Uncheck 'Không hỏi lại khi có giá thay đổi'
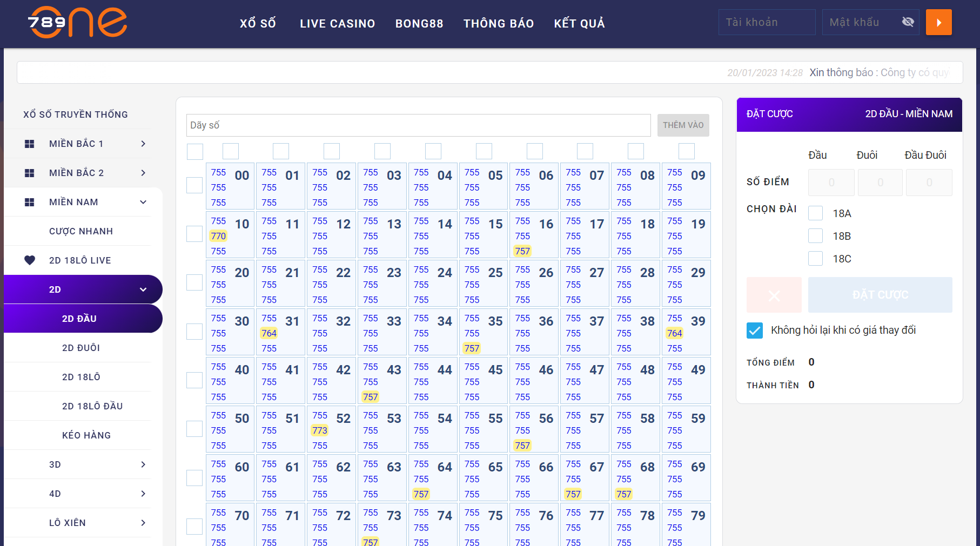The height and width of the screenshot is (546, 980). click(x=755, y=331)
